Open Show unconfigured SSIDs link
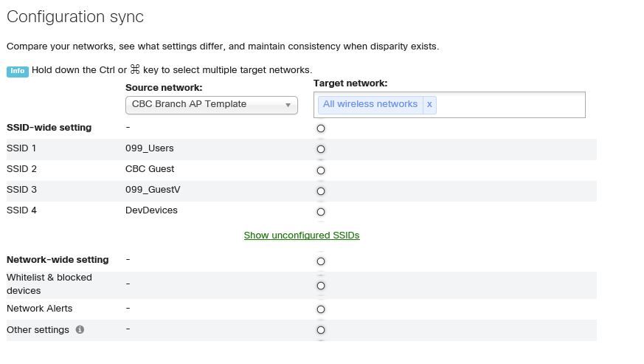Image resolution: width=644 pixels, height=364 pixels. pos(302,236)
